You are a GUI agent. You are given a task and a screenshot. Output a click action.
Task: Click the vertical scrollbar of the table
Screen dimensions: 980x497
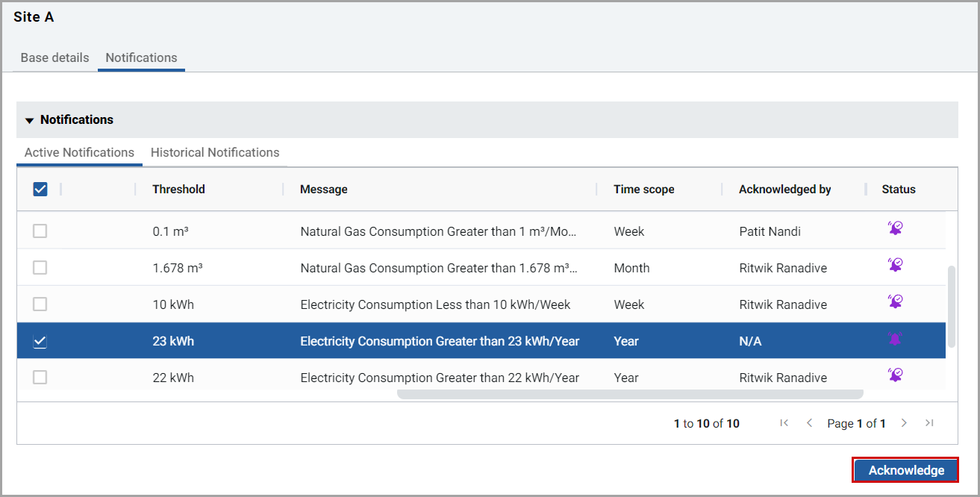951,306
